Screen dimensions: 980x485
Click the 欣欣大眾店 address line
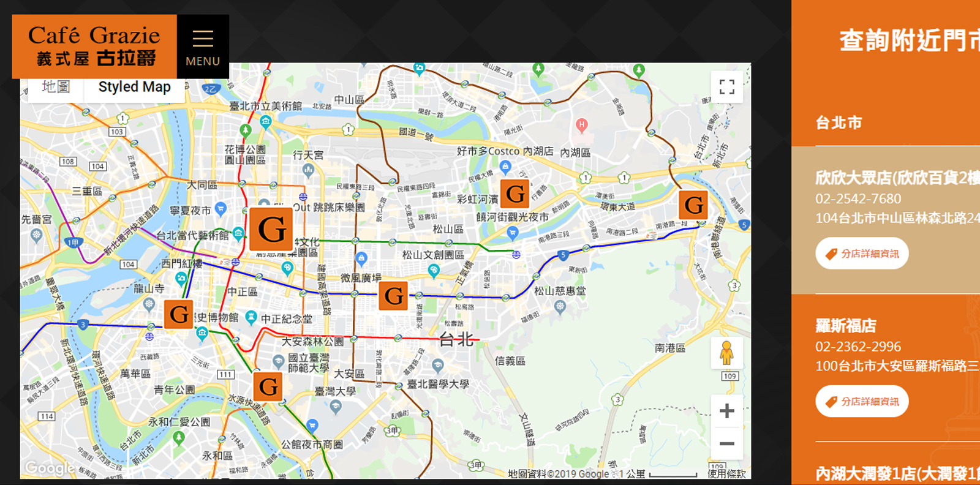coord(897,218)
